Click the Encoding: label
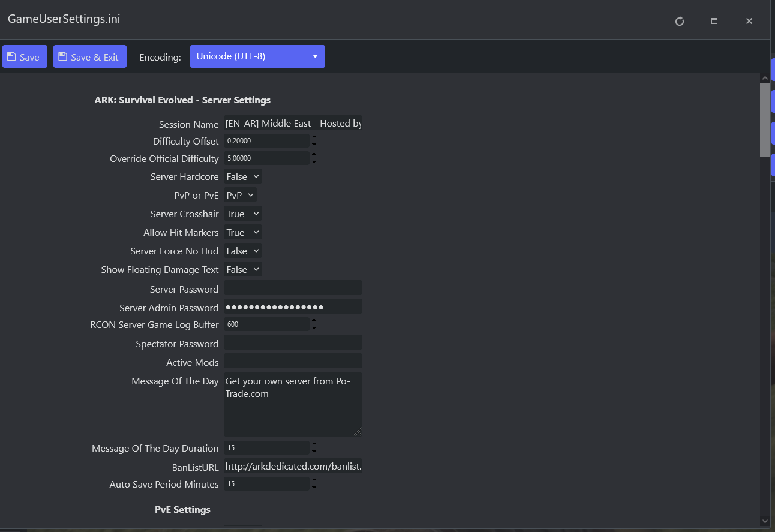775x532 pixels. point(160,58)
